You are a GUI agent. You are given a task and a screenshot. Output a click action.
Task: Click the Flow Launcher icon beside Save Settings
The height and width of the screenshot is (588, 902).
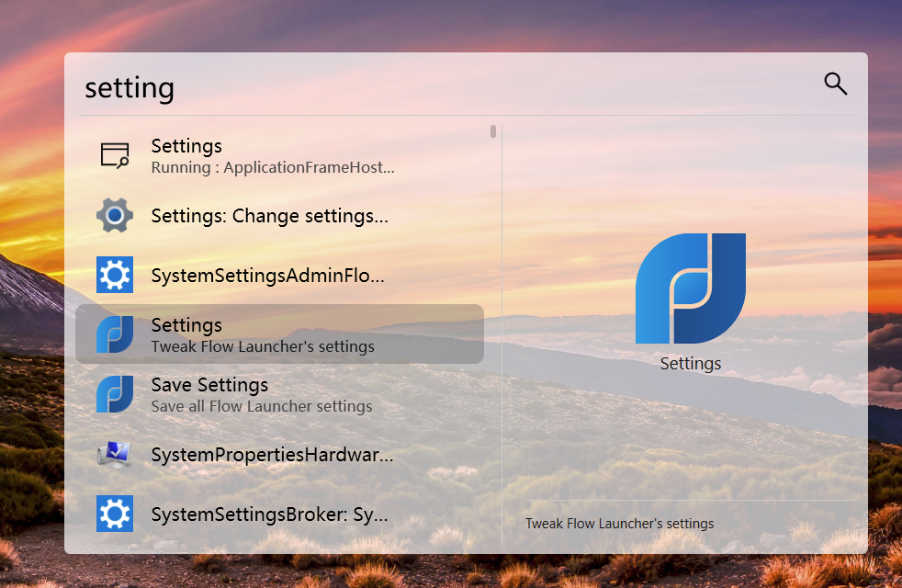115,394
